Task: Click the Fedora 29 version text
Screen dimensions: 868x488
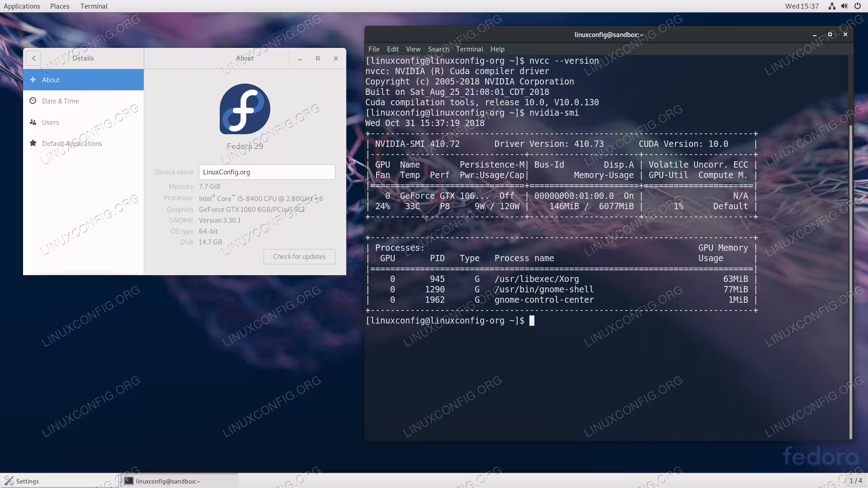Action: 245,146
